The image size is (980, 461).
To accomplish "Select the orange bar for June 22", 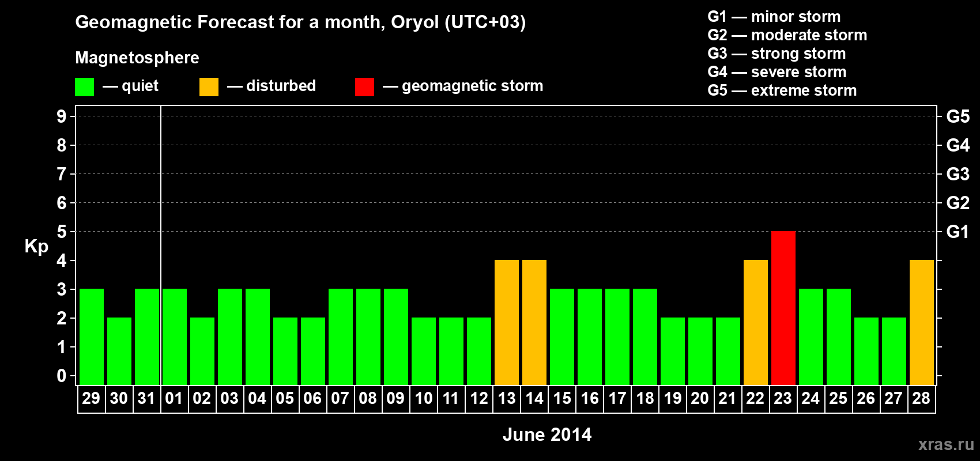I will point(756,323).
